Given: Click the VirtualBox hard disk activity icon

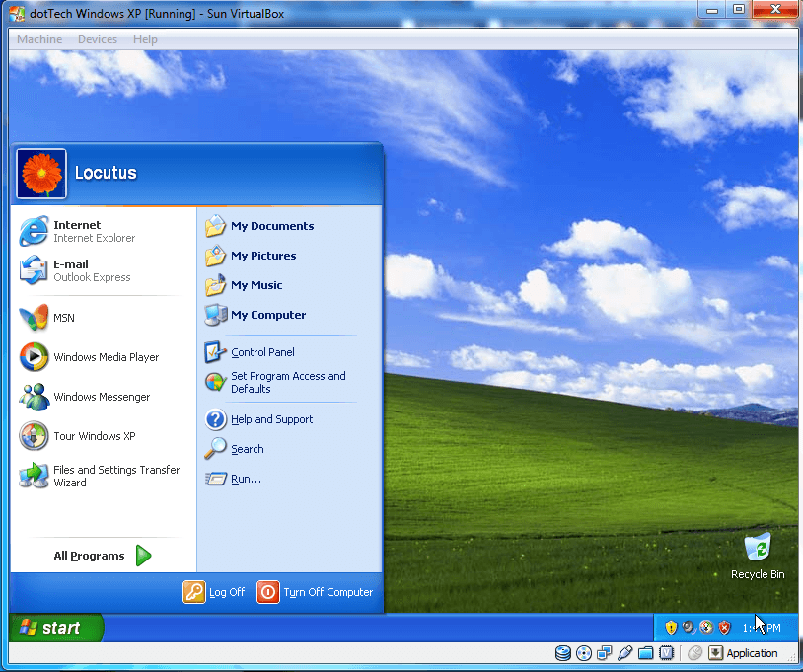Looking at the screenshot, I should [563, 653].
